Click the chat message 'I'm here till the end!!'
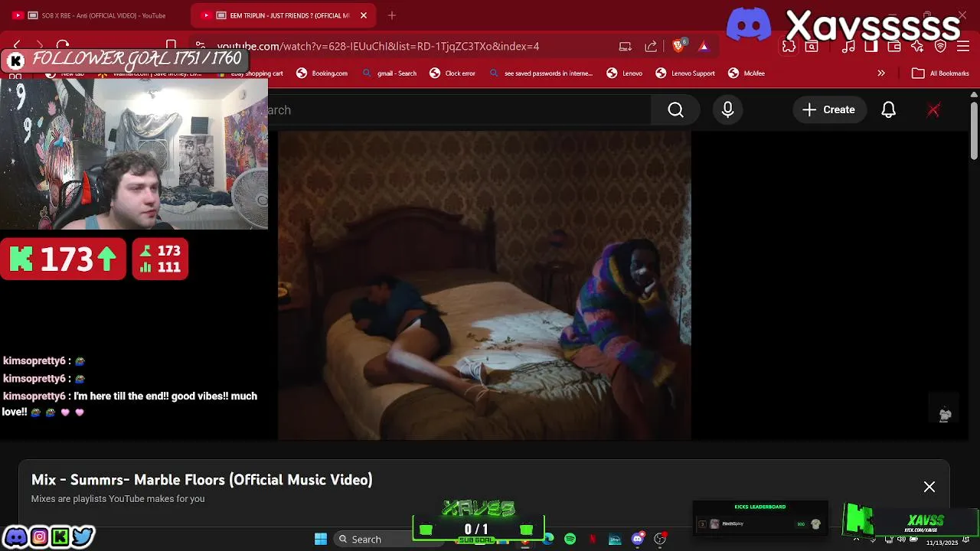980x551 pixels. [x=130, y=404]
